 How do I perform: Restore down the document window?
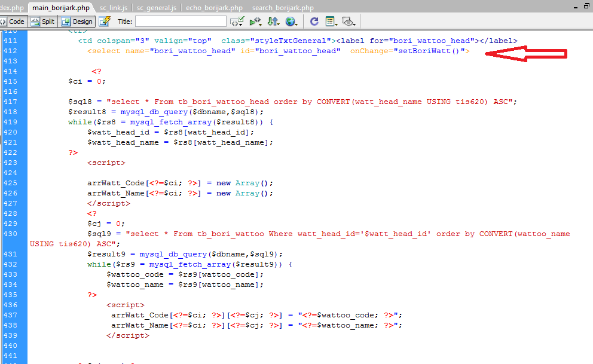click(586, 7)
